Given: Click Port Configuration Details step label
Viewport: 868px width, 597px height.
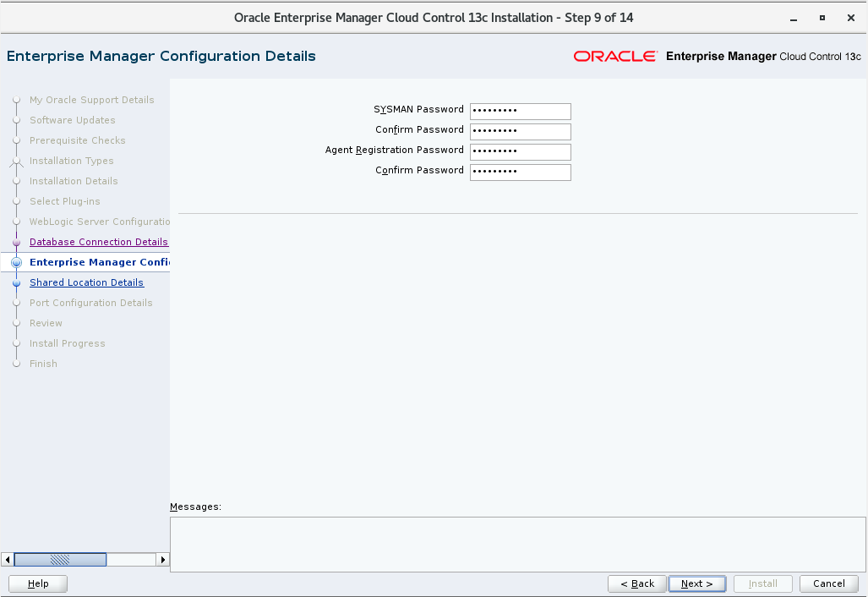Looking at the screenshot, I should (90, 303).
